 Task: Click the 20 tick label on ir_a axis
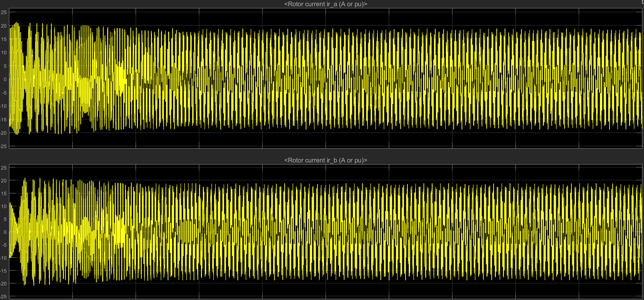(x=4, y=26)
